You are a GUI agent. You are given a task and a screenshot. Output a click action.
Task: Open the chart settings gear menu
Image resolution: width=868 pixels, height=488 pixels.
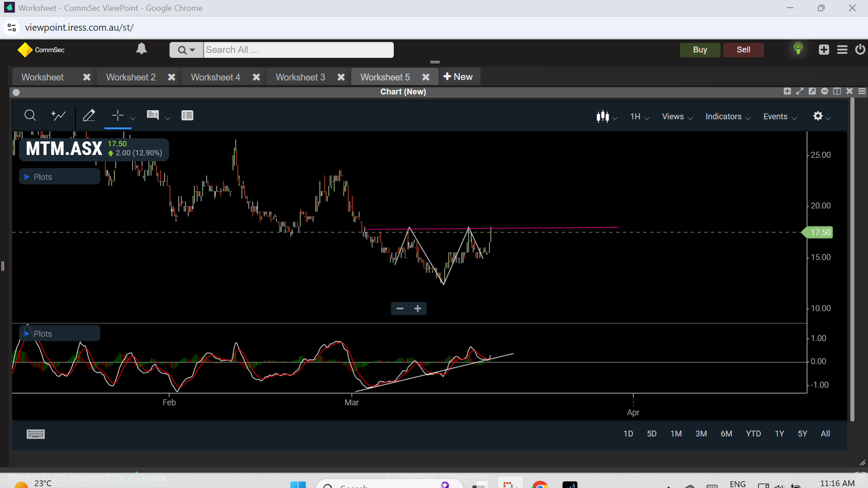pyautogui.click(x=821, y=117)
